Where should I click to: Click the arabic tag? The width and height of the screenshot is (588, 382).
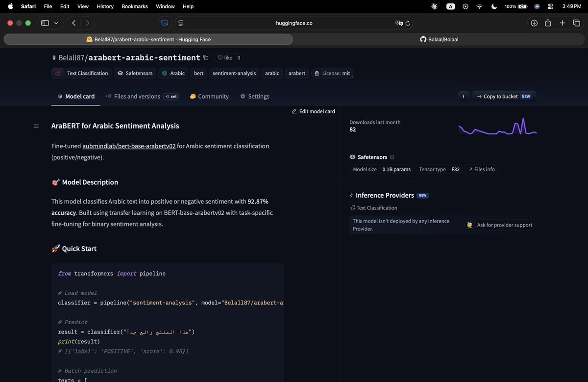coord(272,73)
